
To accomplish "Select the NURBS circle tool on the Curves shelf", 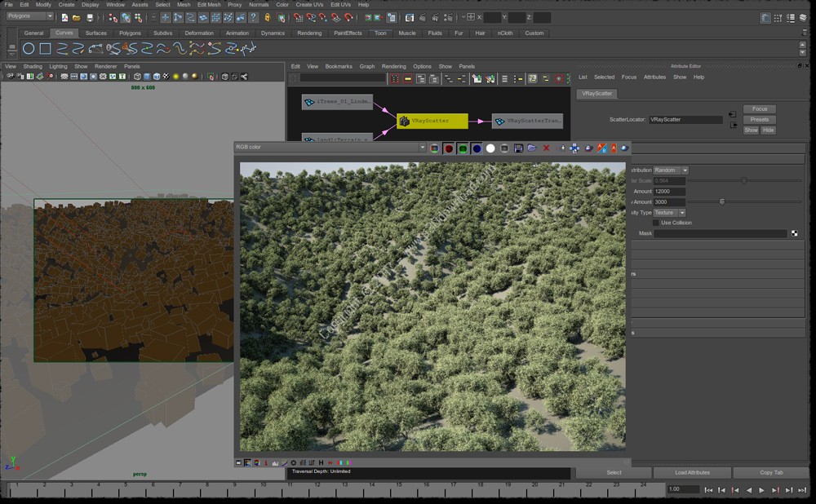I will click(29, 49).
